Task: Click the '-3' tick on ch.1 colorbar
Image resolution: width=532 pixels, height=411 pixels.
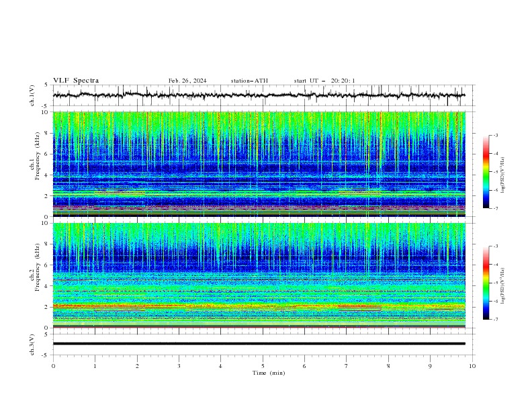Action: click(x=496, y=135)
